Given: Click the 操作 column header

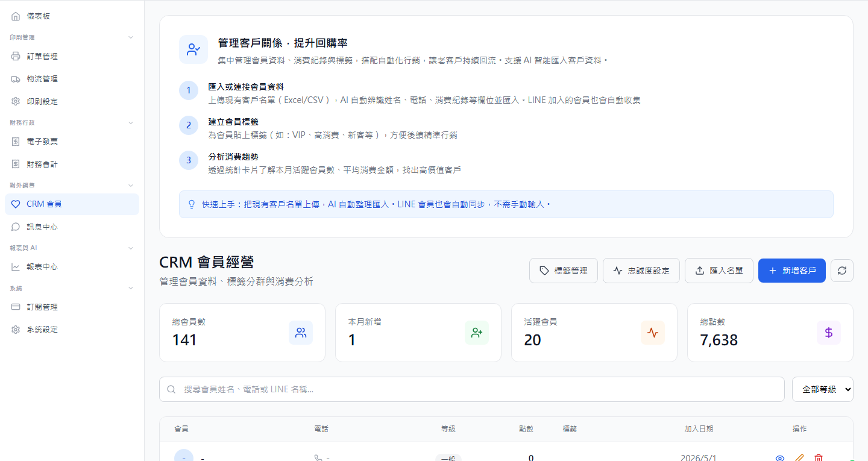Looking at the screenshot, I should click(799, 429).
